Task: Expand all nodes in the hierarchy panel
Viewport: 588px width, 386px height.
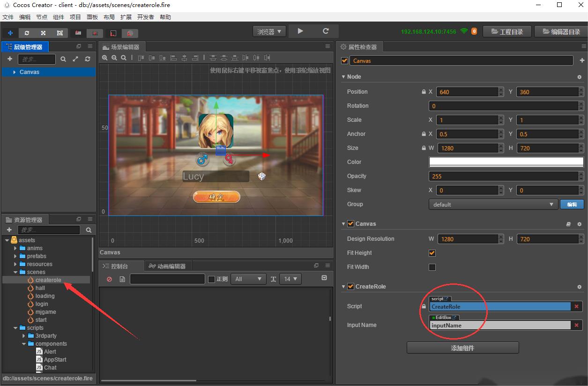Action: point(75,59)
